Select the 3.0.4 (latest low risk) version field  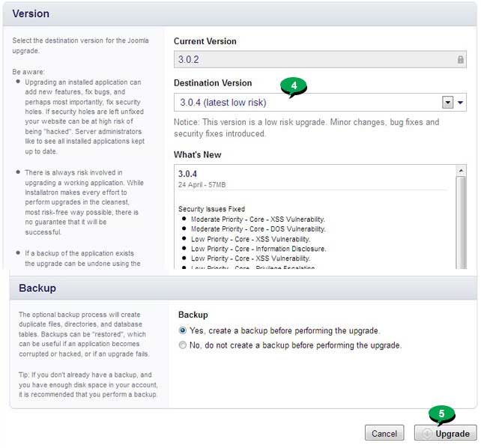tap(320, 103)
